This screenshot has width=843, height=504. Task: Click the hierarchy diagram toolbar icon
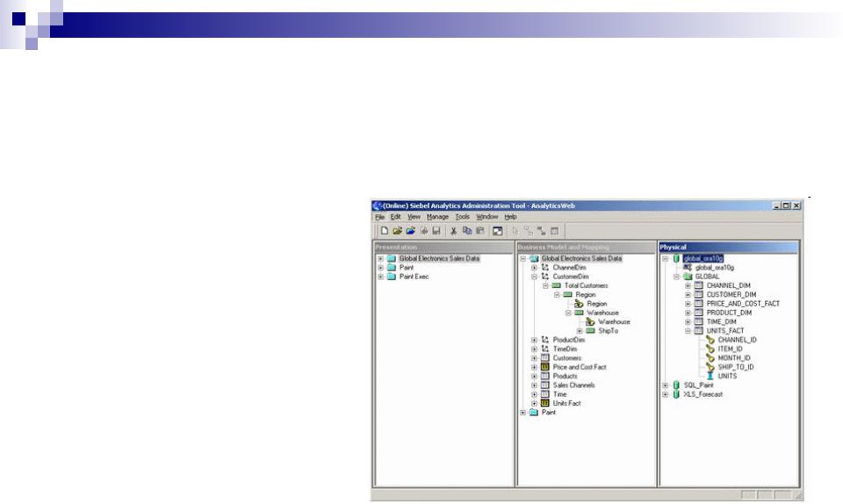tap(542, 231)
